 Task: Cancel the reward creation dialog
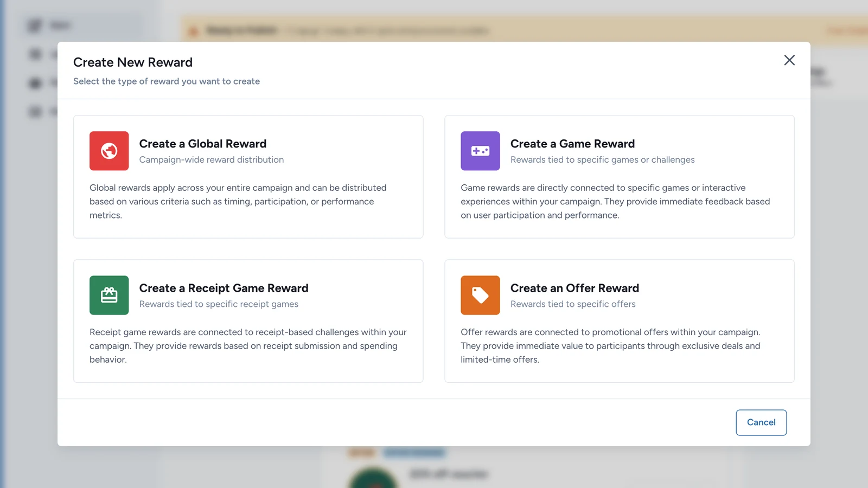[x=761, y=422]
